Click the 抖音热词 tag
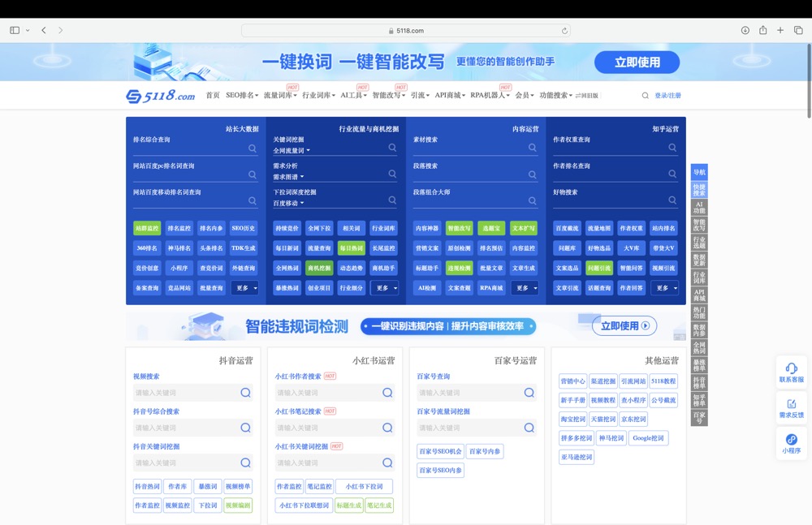 147,486
